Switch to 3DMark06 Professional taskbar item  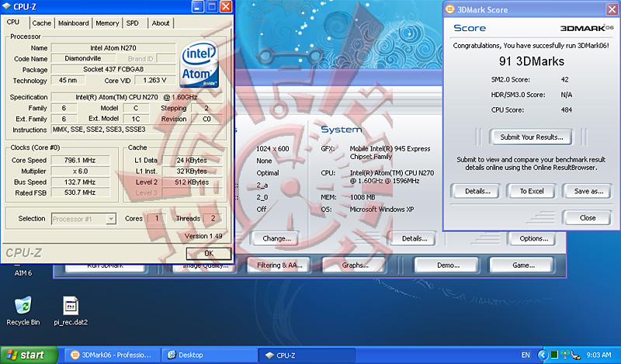[x=112, y=355]
